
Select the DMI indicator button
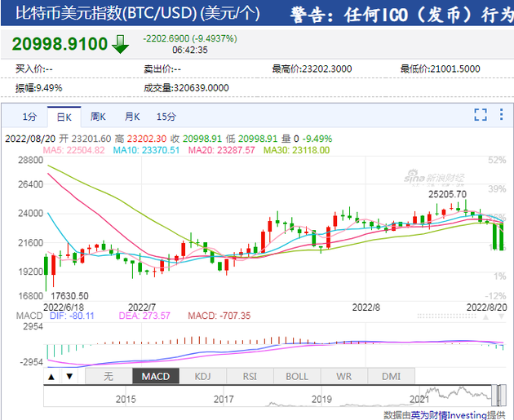392,377
